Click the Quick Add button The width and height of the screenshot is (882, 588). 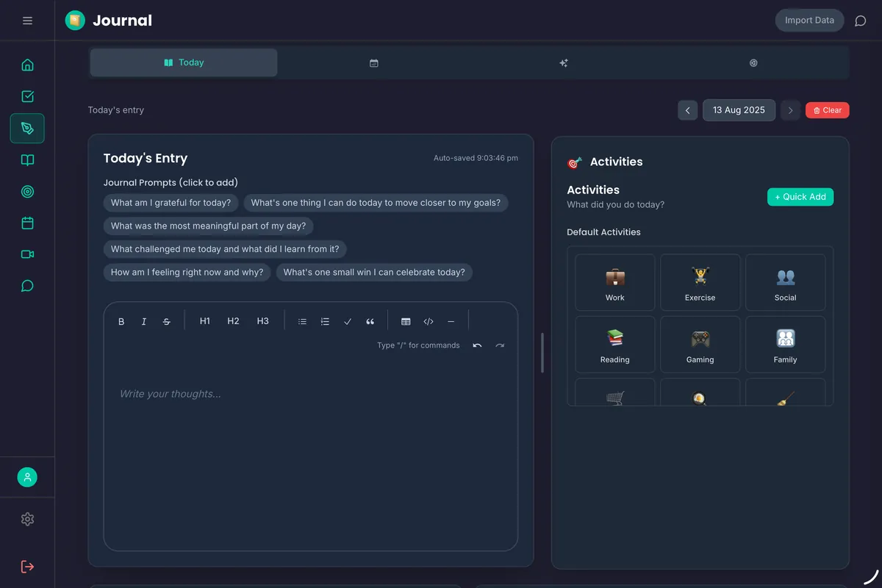coord(800,197)
